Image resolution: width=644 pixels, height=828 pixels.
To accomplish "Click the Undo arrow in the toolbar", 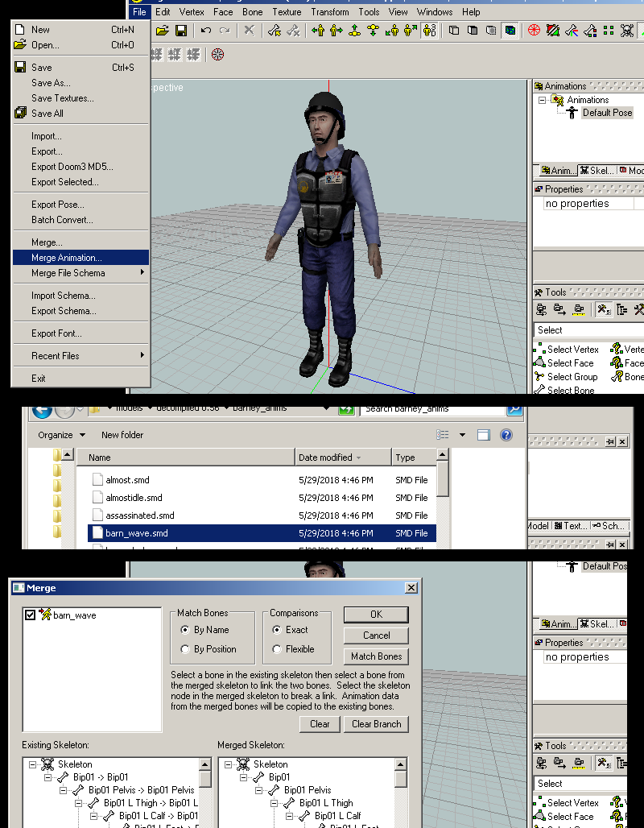I will coord(206,31).
